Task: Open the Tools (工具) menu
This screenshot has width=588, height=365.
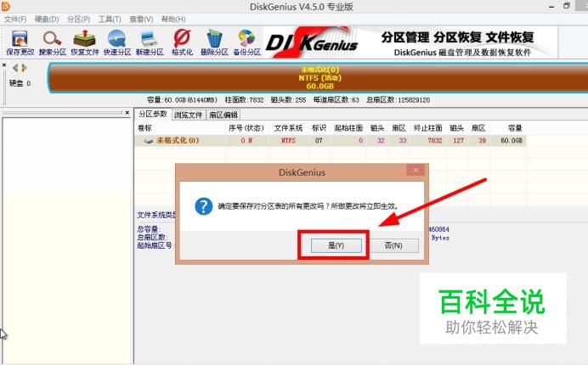Action: [110, 20]
